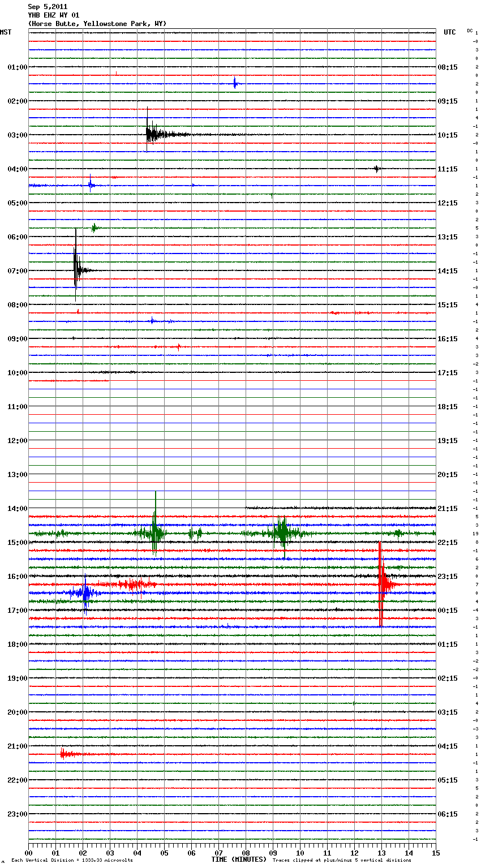
Task: Select the '12:00' MST time label
Action: (x=18, y=441)
